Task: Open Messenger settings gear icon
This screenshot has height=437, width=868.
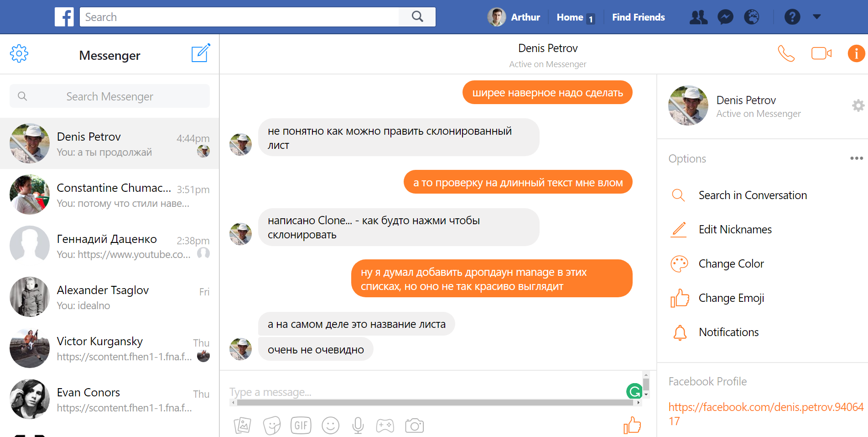Action: [19, 53]
